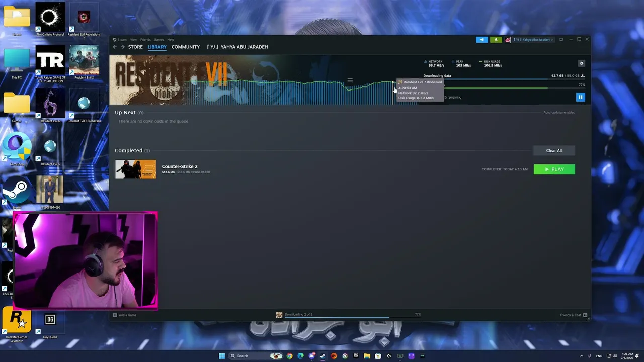Image resolution: width=644 pixels, height=362 pixels.
Task: Open Google Chrome from the taskbar
Action: tap(289, 356)
